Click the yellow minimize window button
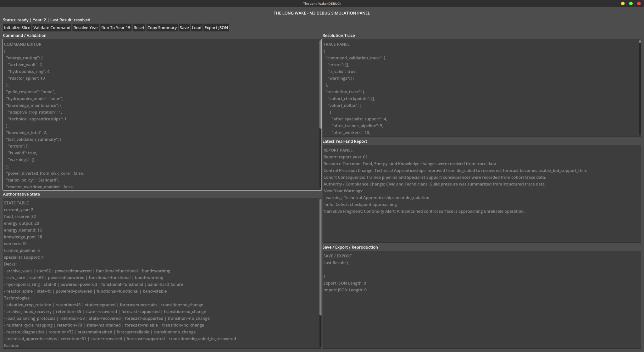The image size is (644, 352). click(623, 3)
